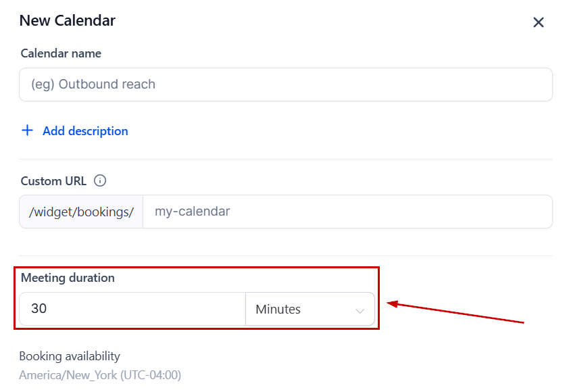This screenshot has height=392, width=567.
Task: Click the /widget/bookings/ URL prefix
Action: tap(81, 212)
